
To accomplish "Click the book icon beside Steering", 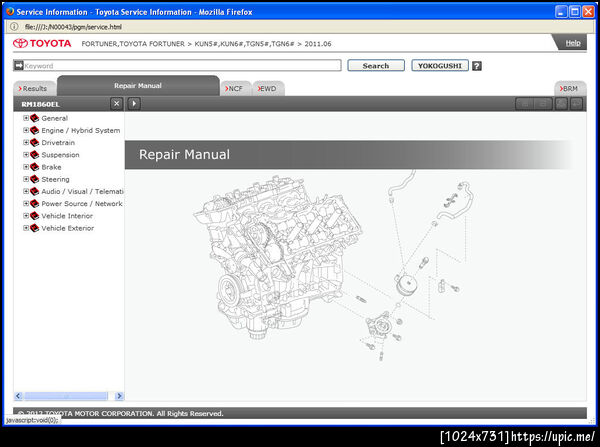I will (34, 179).
